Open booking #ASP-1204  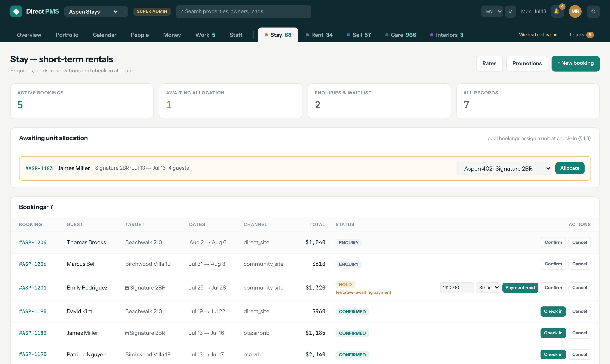pos(33,242)
